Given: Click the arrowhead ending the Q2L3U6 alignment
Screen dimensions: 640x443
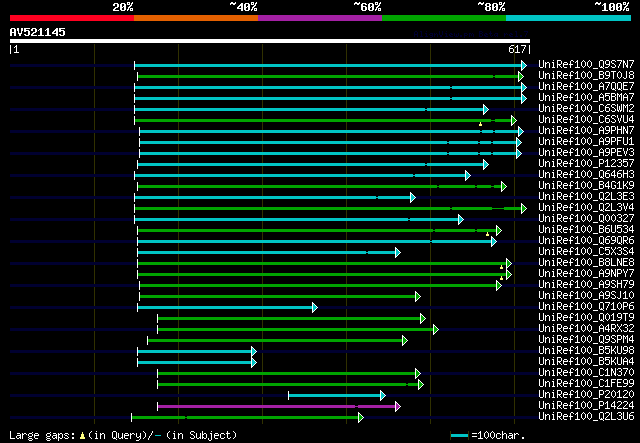Looking at the screenshot, I should point(361,417).
